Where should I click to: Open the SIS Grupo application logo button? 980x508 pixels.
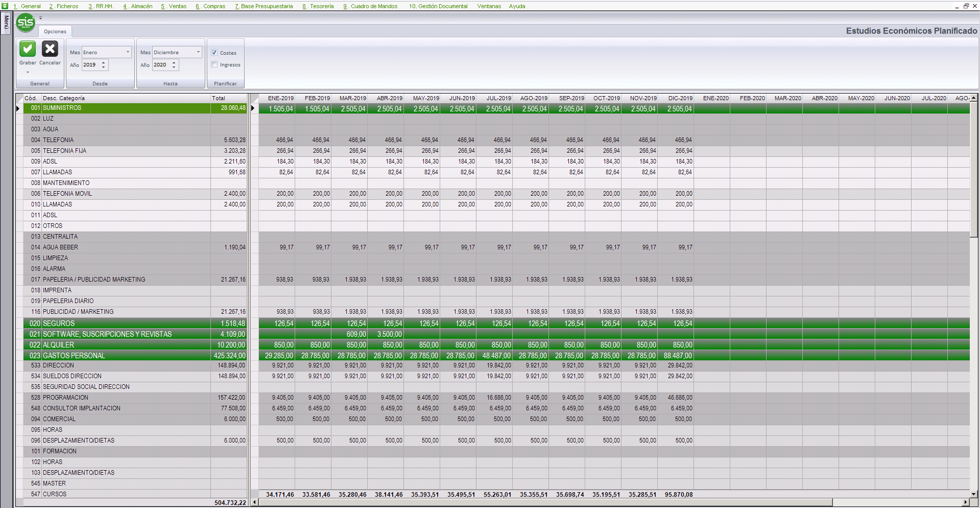(26, 22)
